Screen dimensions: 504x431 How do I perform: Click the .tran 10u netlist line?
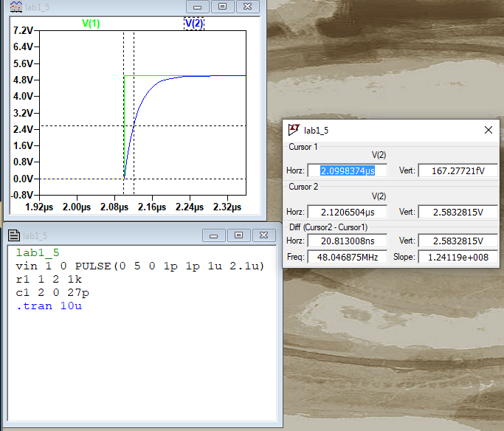49,306
